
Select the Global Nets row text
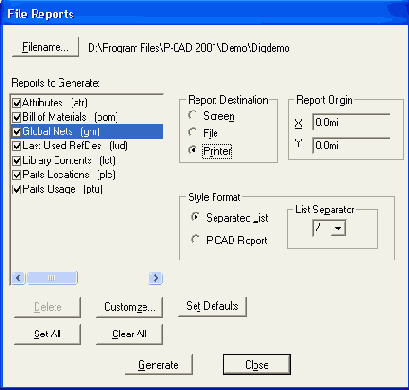coord(61,132)
